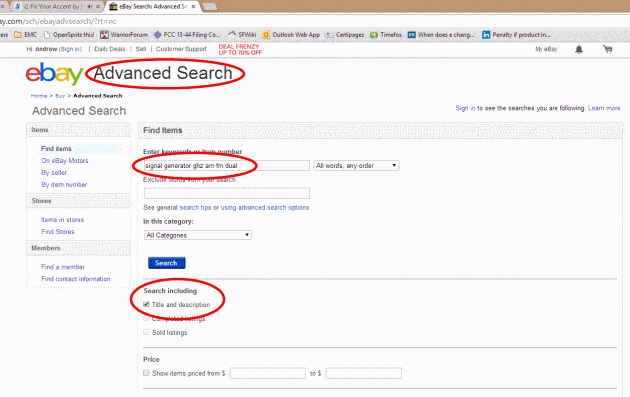The image size is (630, 397).
Task: Click the blue Search button
Action: point(166,263)
